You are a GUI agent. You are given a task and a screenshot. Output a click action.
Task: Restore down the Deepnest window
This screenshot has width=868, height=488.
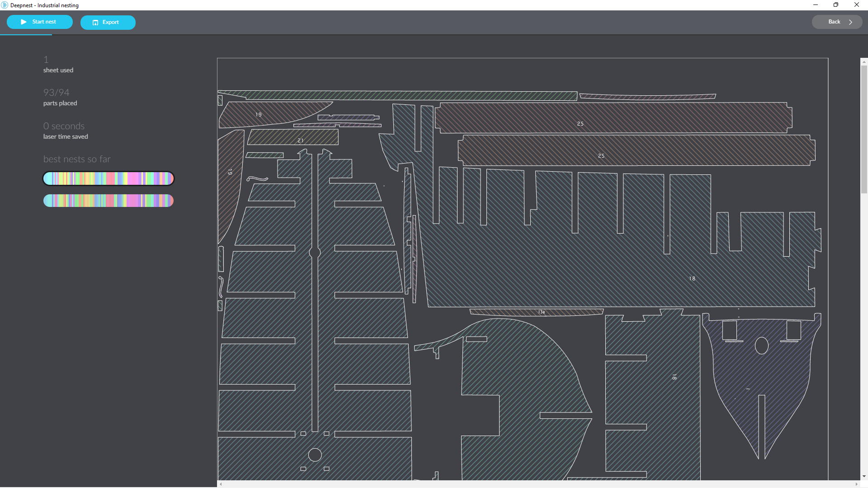pyautogui.click(x=836, y=5)
